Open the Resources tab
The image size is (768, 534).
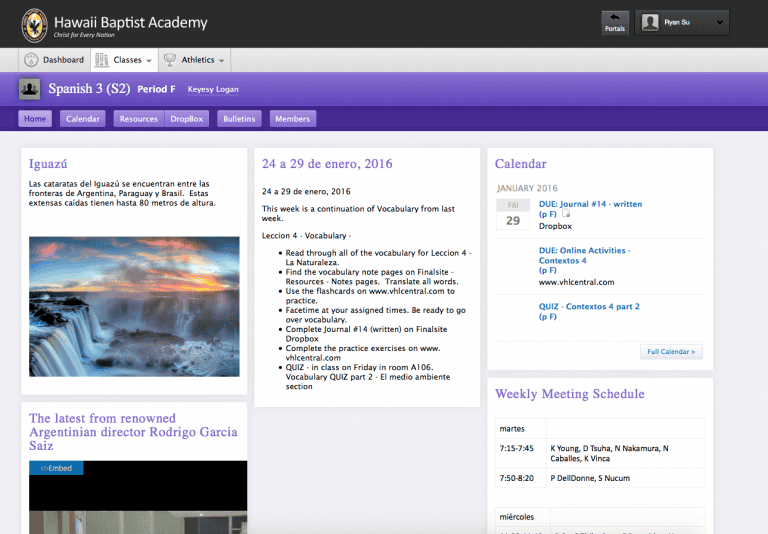[x=138, y=119]
